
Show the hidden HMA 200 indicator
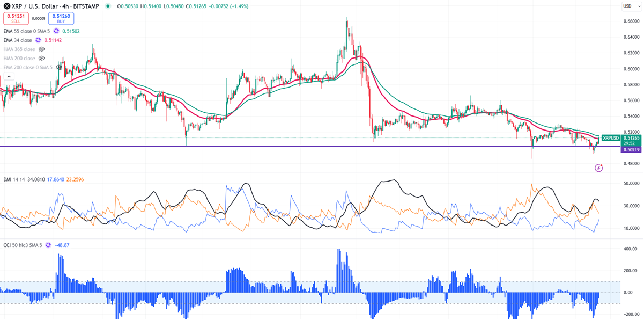pos(41,58)
